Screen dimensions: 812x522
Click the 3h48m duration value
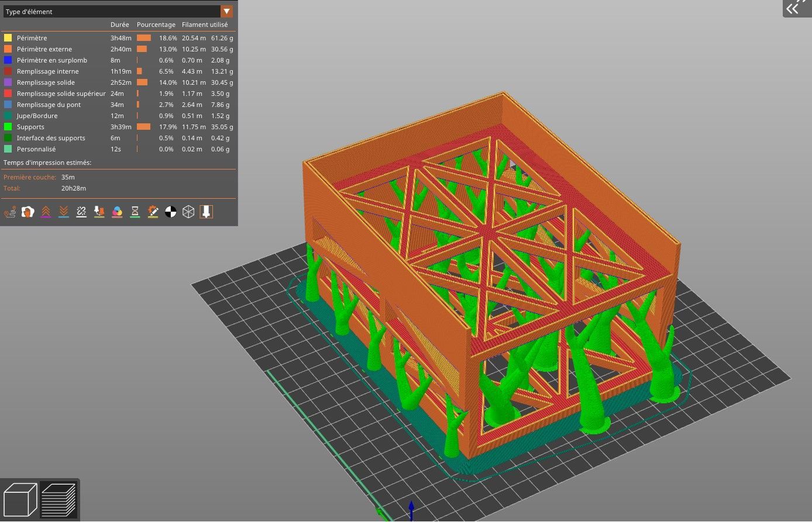121,38
